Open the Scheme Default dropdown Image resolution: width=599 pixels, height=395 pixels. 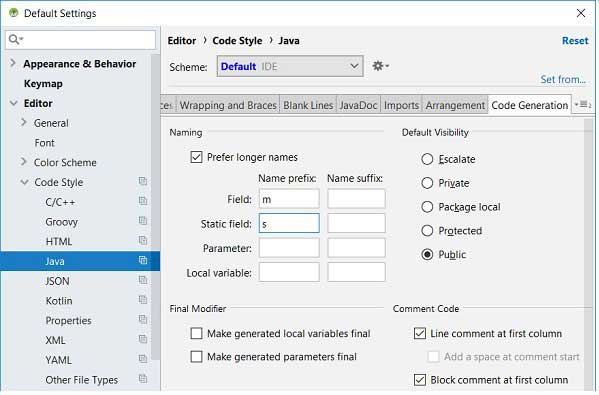[290, 66]
